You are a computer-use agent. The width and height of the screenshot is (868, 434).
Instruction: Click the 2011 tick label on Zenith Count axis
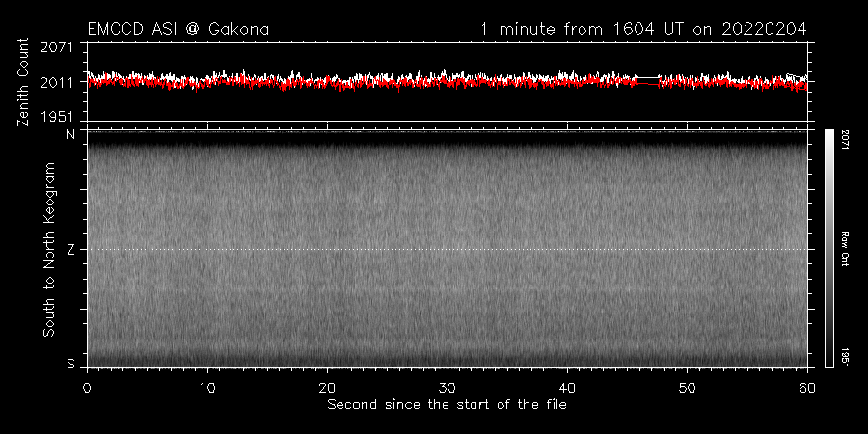tap(57, 83)
